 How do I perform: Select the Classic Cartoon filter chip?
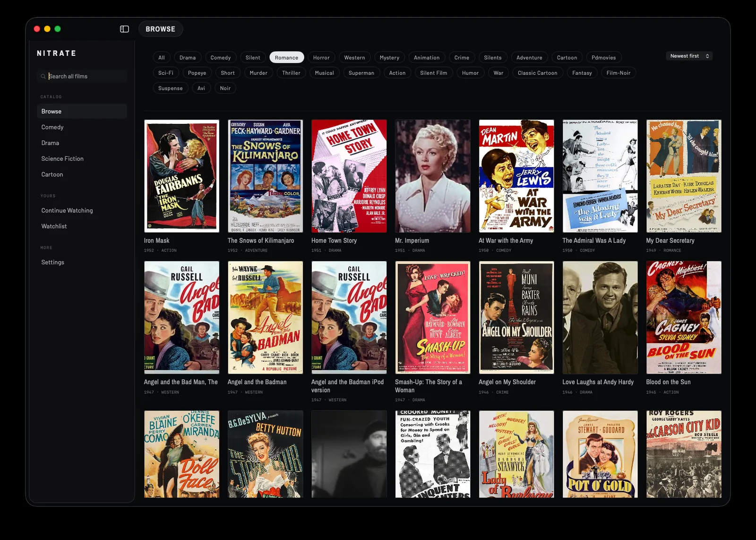tap(537, 73)
